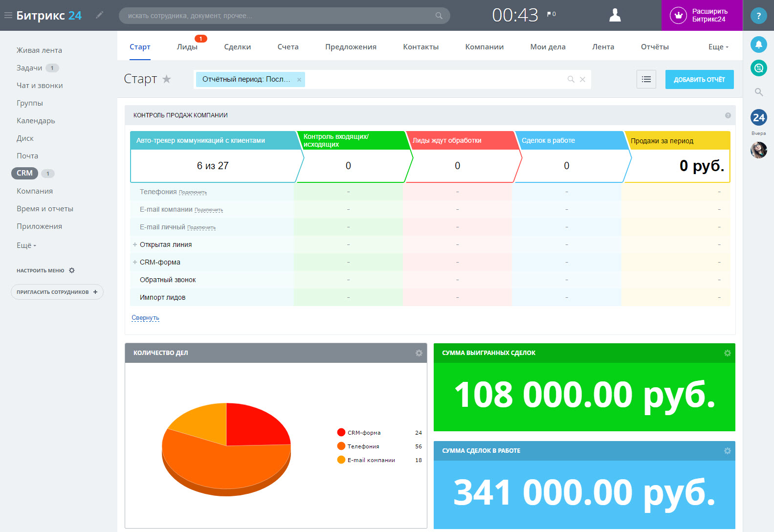This screenshot has width=774, height=532.
Task: Open the Счета tab
Action: point(288,47)
